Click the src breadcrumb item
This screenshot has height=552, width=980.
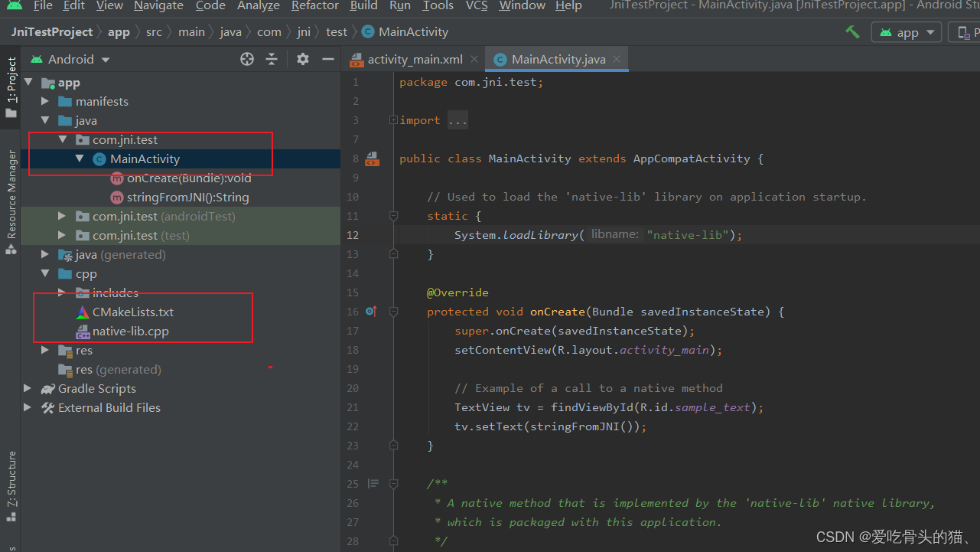coord(154,32)
